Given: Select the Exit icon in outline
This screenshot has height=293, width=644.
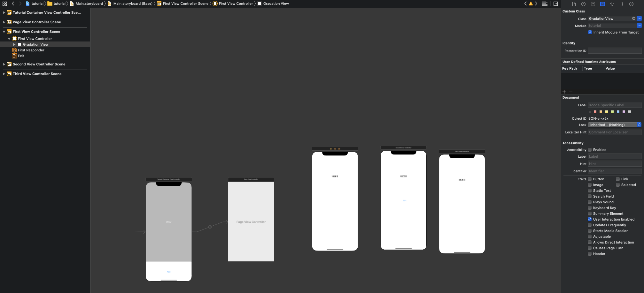Looking at the screenshot, I should (14, 56).
